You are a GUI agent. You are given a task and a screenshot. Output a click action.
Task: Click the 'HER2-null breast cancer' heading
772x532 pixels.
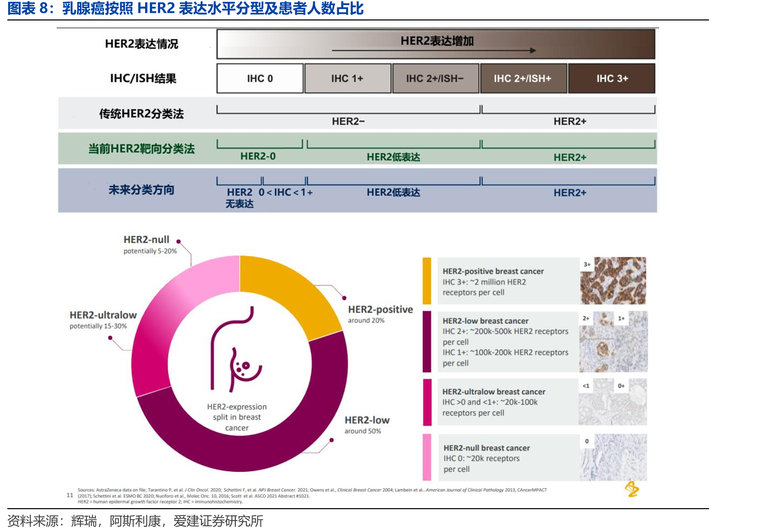click(487, 448)
